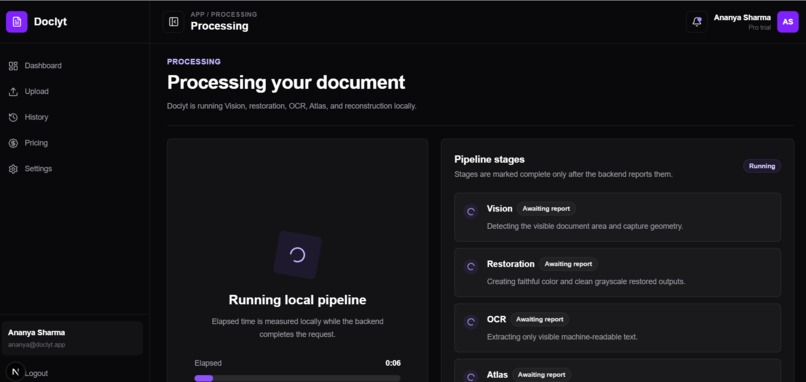Click the round N badge icon
This screenshot has width=806, height=382.
pyautogui.click(x=15, y=372)
